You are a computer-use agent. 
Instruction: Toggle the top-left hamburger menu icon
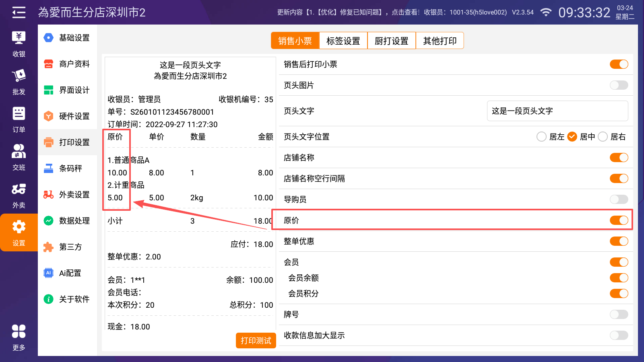(x=19, y=12)
